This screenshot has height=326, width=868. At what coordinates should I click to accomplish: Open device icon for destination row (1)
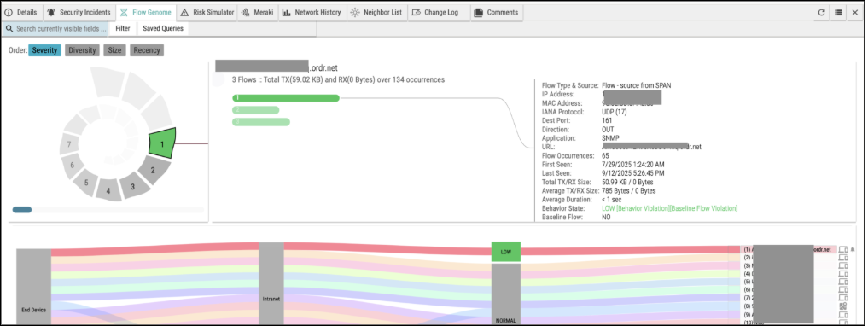pos(843,249)
